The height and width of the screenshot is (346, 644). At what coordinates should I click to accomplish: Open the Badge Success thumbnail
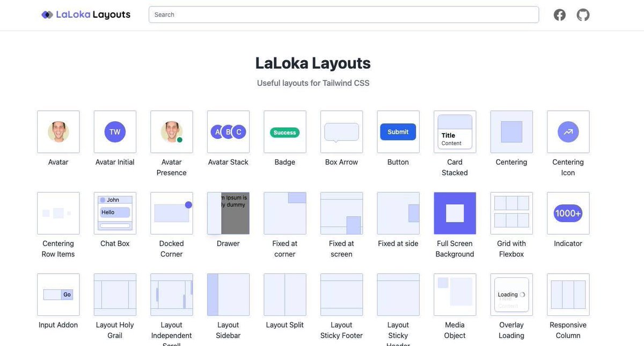coord(285,132)
